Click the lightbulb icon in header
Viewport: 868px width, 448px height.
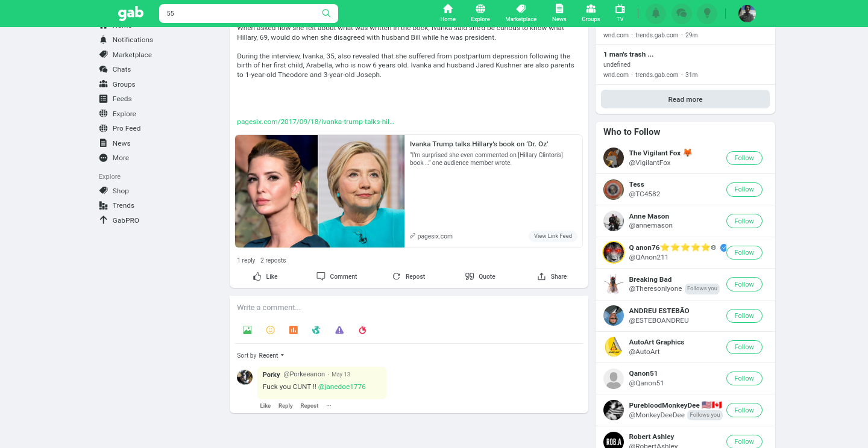[707, 13]
